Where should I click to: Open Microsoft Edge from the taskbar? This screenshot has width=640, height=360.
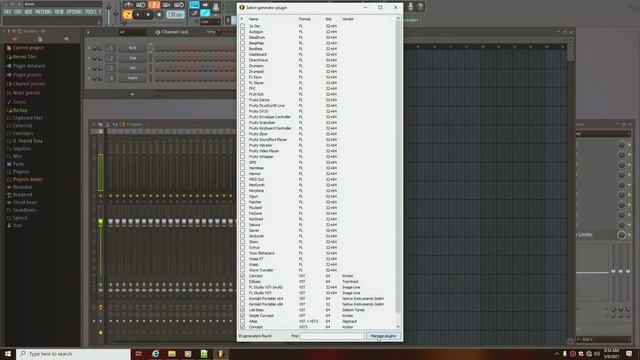(156, 353)
